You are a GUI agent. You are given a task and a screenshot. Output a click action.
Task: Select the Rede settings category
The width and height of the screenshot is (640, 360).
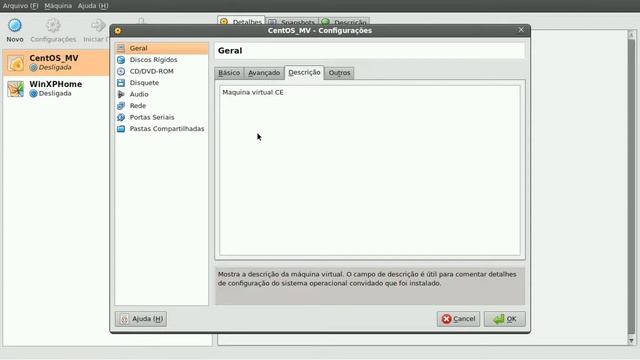pos(162,106)
